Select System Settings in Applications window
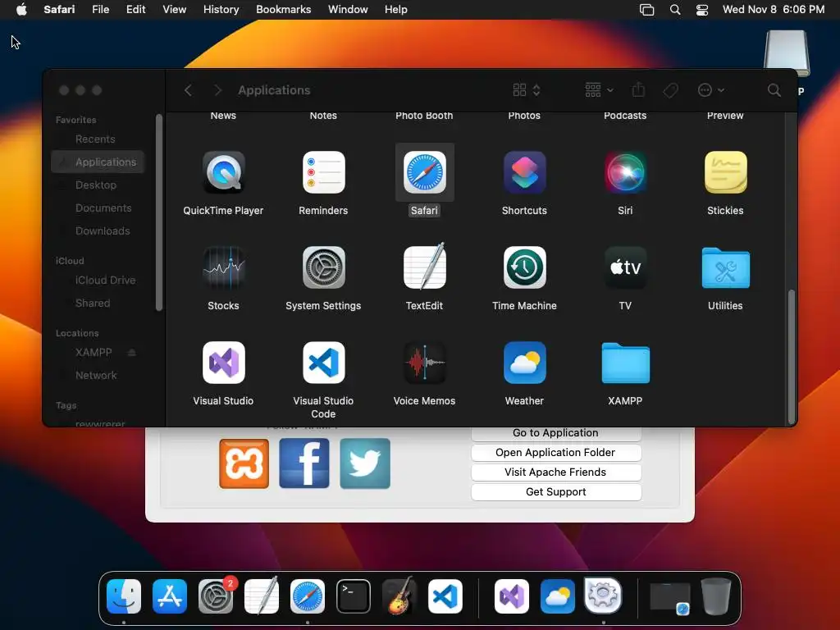840x630 pixels. 323,267
